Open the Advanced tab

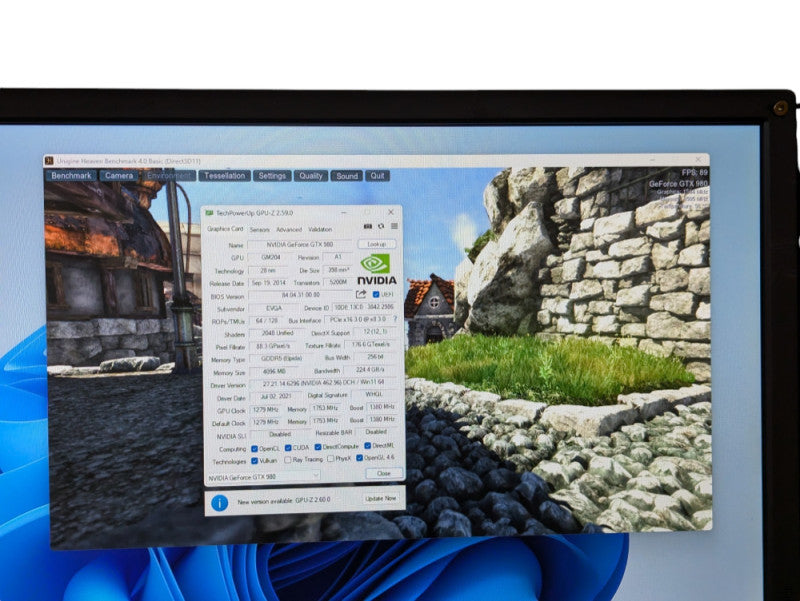coord(289,230)
